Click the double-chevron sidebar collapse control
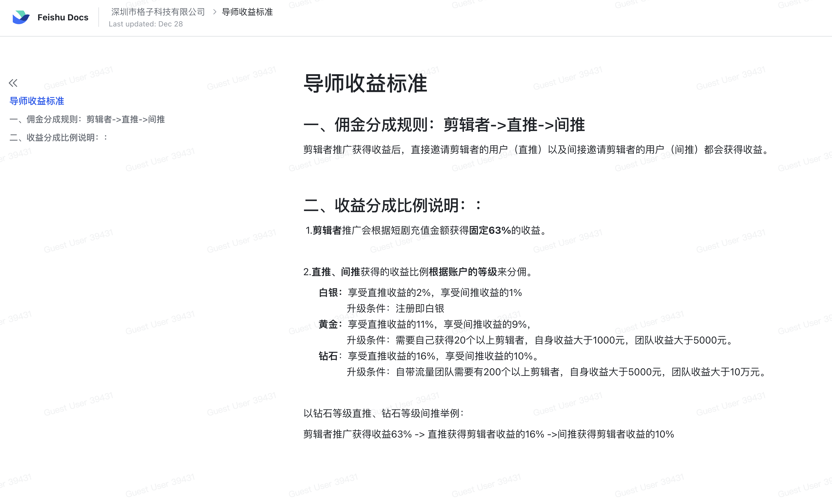832x504 pixels. point(13,83)
